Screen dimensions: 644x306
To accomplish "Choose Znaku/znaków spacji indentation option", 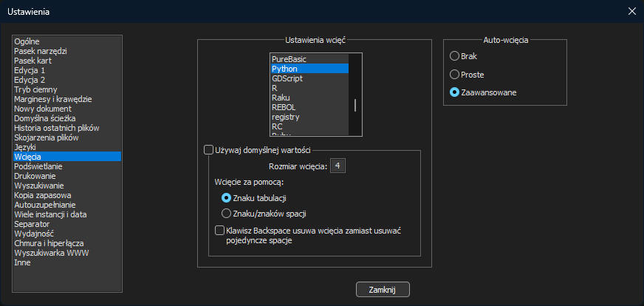I will click(x=227, y=214).
